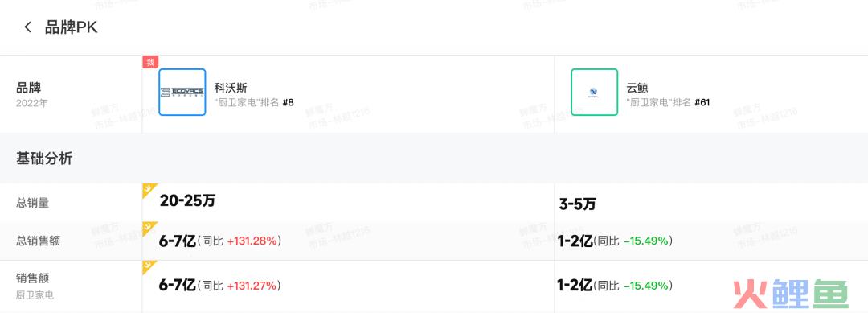Open the ECOVACS brand logo thumbnail
This screenshot has height=313, width=868.
click(182, 92)
